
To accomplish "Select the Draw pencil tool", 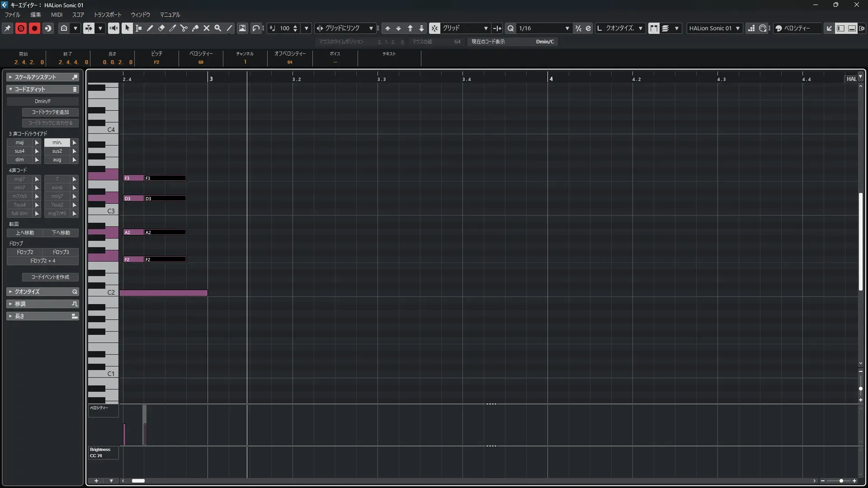I will [150, 28].
